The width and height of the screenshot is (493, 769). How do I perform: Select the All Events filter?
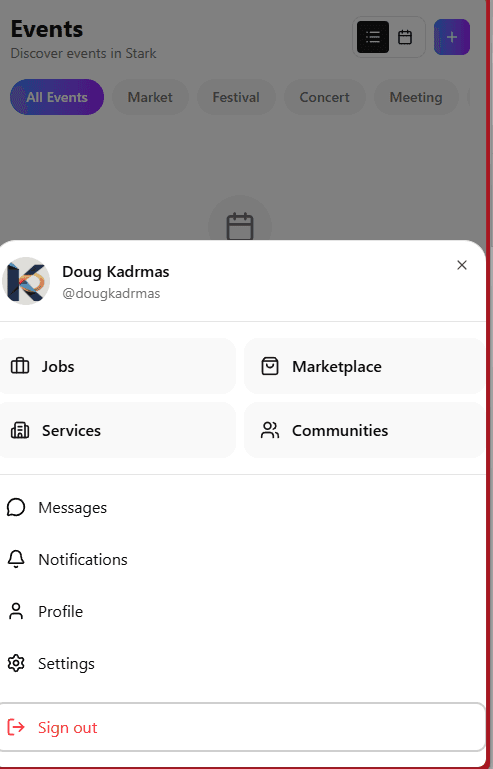pyautogui.click(x=57, y=97)
